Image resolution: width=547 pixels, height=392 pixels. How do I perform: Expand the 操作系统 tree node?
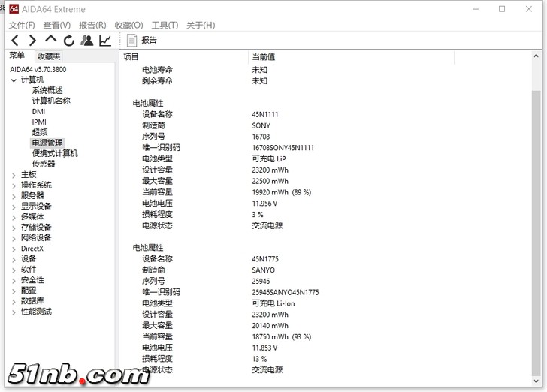point(14,185)
